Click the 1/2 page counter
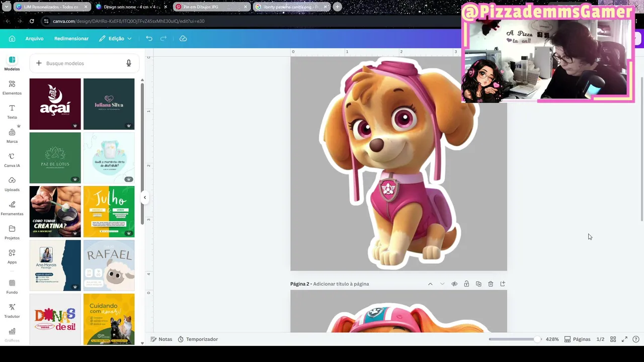The image size is (644, 362). (600, 339)
